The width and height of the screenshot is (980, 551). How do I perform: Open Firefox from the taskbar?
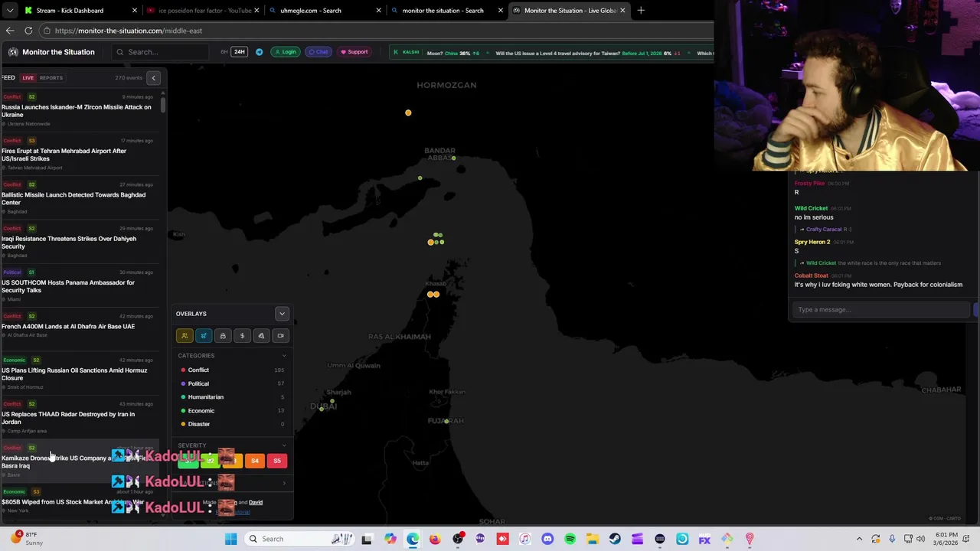(435, 539)
